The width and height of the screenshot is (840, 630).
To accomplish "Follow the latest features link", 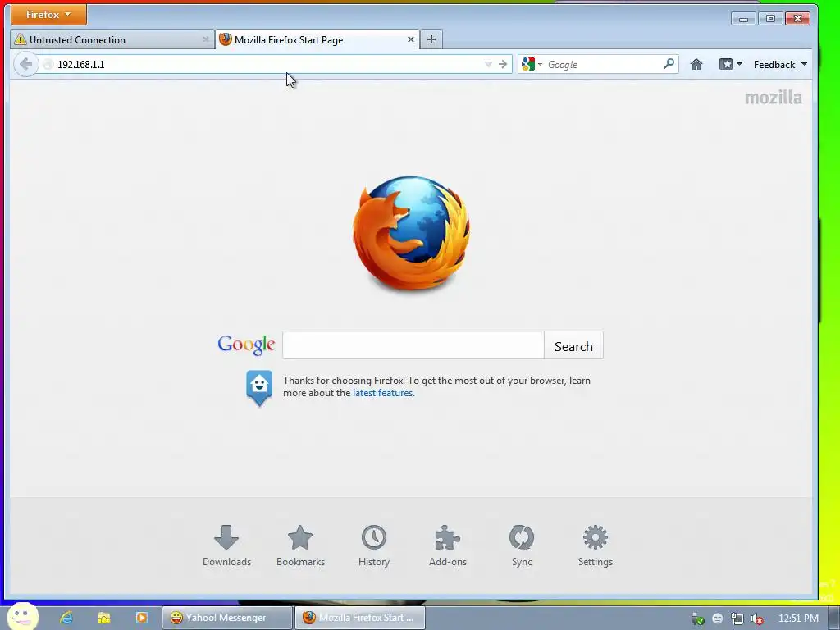I will click(382, 393).
